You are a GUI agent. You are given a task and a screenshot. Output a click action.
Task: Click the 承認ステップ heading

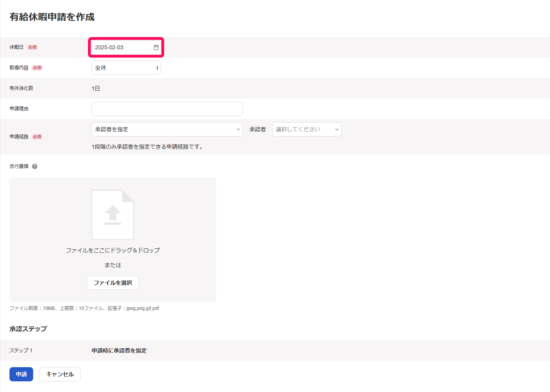pyautogui.click(x=28, y=329)
